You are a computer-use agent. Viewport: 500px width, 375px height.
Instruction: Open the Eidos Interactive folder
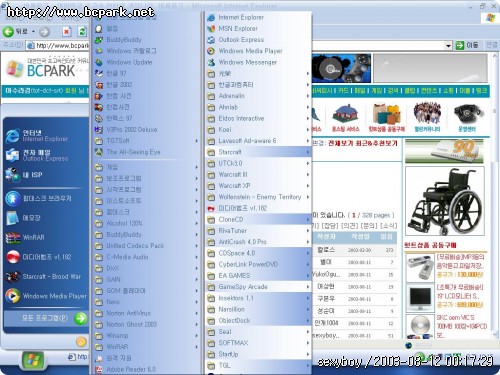(x=258, y=118)
